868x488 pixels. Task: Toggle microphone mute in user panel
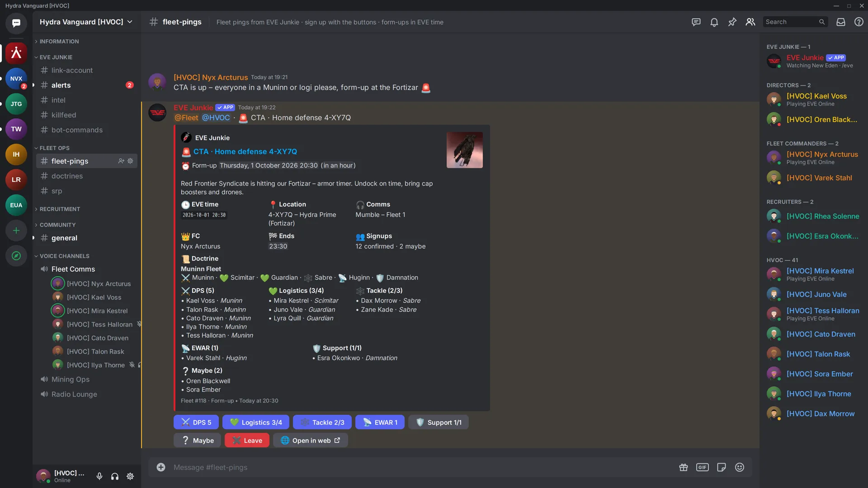(99, 476)
